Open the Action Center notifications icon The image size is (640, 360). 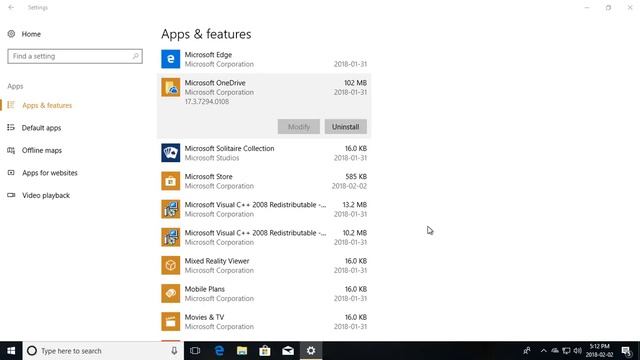click(x=627, y=351)
